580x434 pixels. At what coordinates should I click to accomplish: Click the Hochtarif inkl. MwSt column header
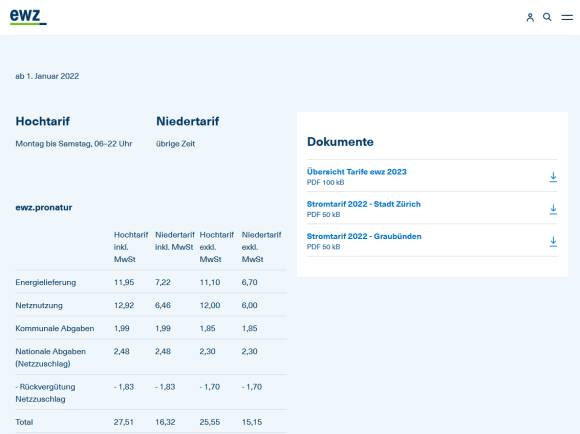[x=131, y=247]
